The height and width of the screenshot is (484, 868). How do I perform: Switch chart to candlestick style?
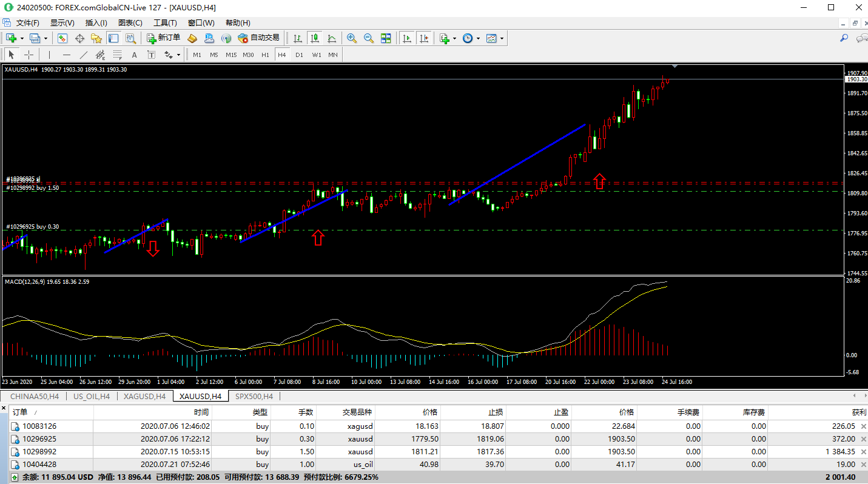tap(315, 38)
